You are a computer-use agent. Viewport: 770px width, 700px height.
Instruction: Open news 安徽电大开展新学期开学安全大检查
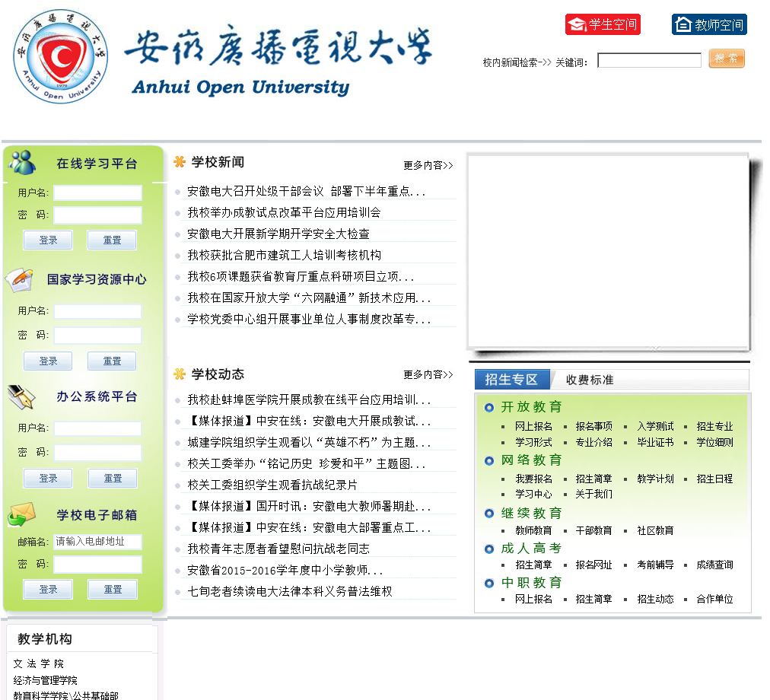pos(278,234)
